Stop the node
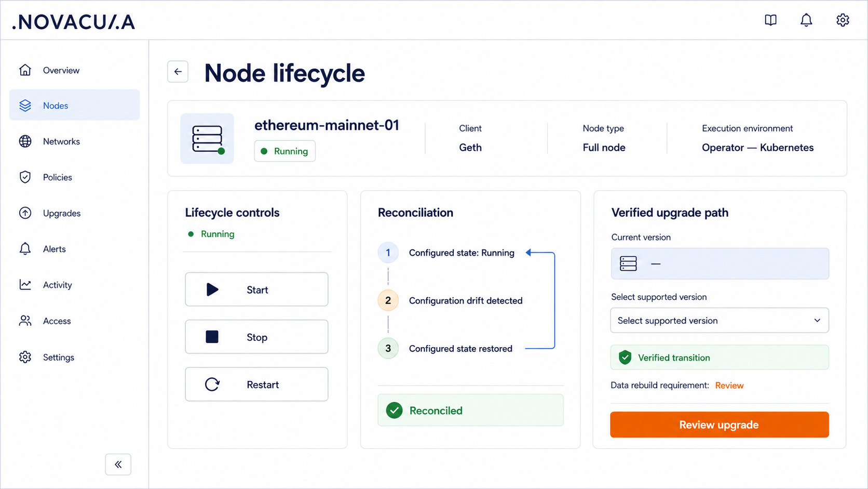Image resolution: width=868 pixels, height=489 pixels. 256,337
